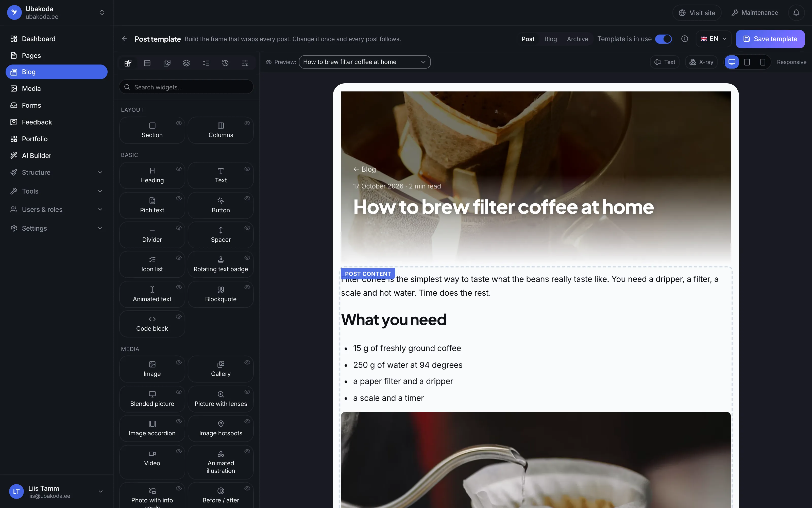Viewport: 812px width, 508px height.
Task: Toggle visibility eye on Rich text widget
Action: (179, 199)
